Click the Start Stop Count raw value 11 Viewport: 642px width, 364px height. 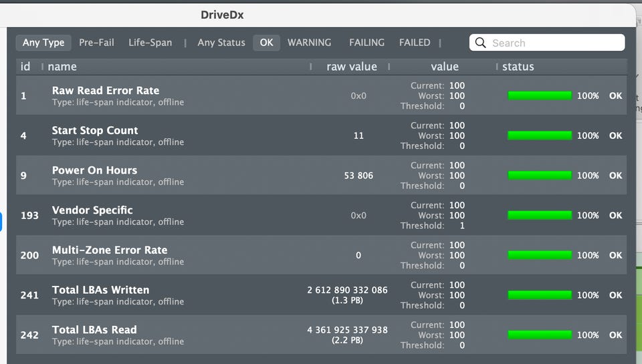coord(358,136)
